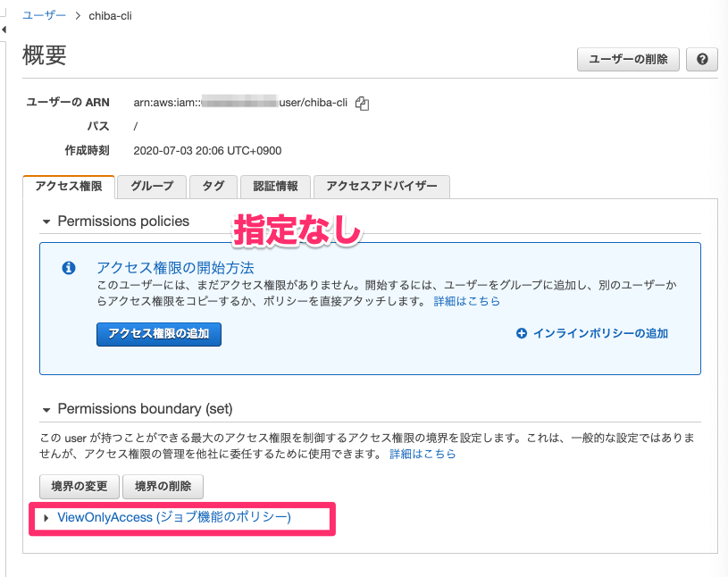Click the chiba-cli breadcrumb text
The height and width of the screenshot is (577, 728).
(x=110, y=16)
